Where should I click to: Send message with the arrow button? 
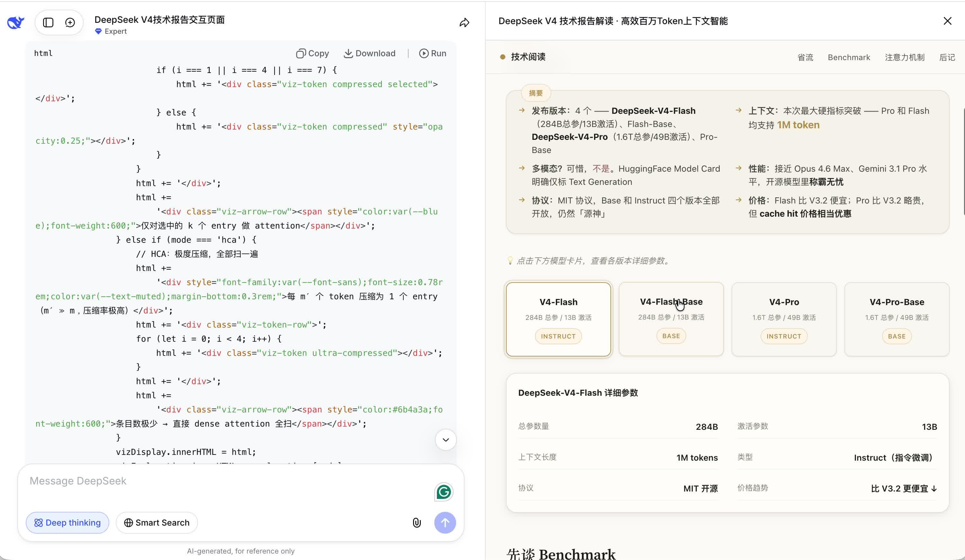coord(445,522)
